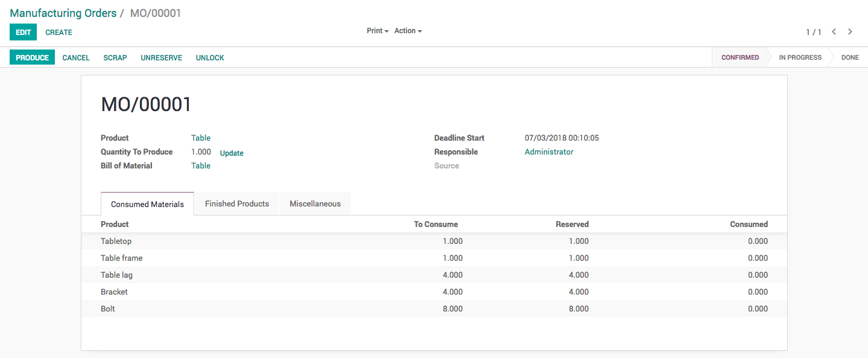Switch to the Finished Products tab
The image size is (868, 358).
coord(237,204)
